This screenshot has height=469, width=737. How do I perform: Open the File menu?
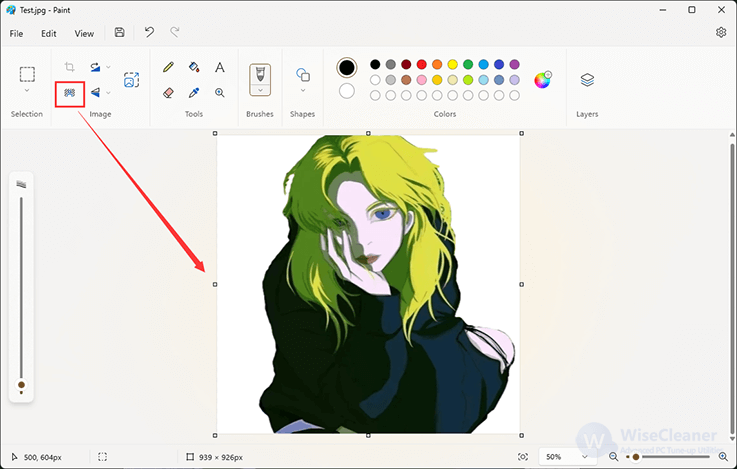coord(16,33)
